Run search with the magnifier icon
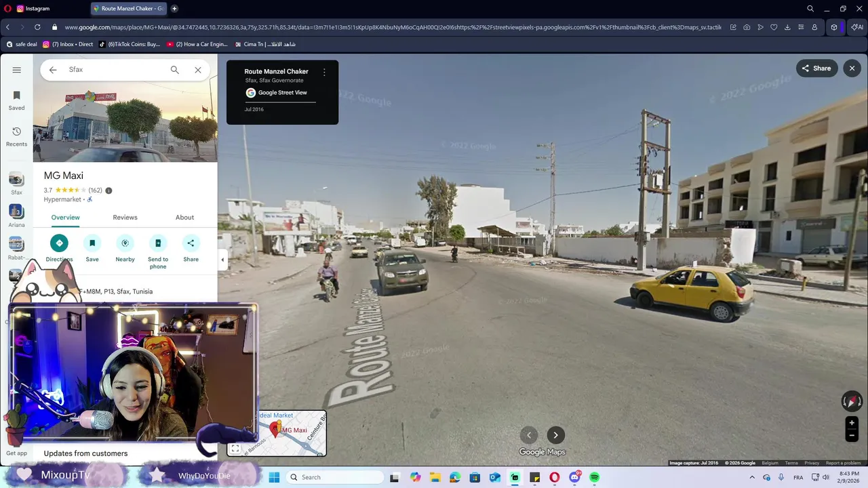This screenshot has height=488, width=868. click(174, 70)
